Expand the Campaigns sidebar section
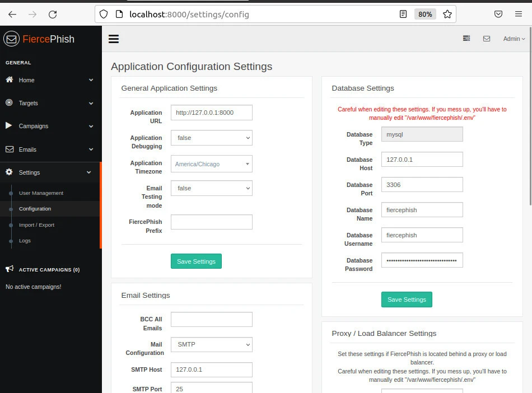The width and height of the screenshot is (532, 393). coord(49,126)
